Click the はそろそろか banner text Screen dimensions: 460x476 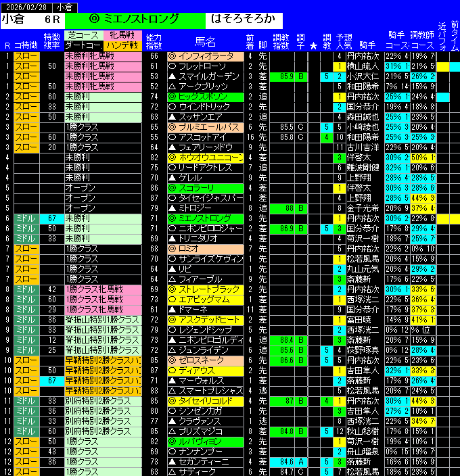(x=244, y=20)
